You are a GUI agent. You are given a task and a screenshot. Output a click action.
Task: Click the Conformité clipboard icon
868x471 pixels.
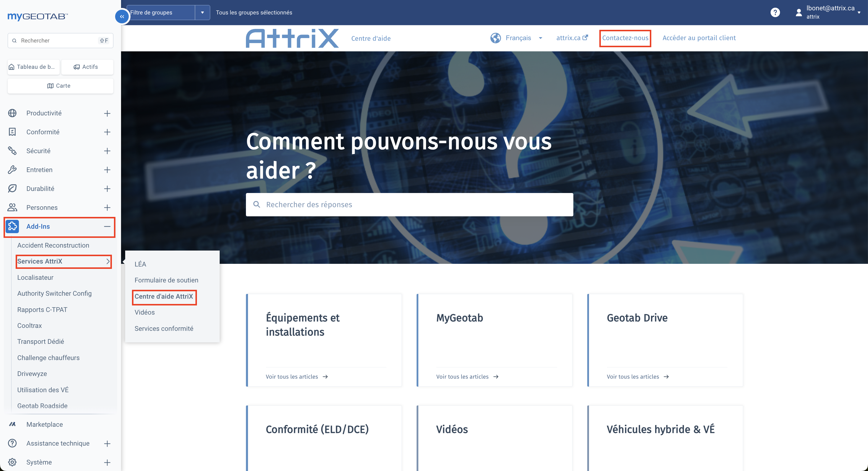12,132
